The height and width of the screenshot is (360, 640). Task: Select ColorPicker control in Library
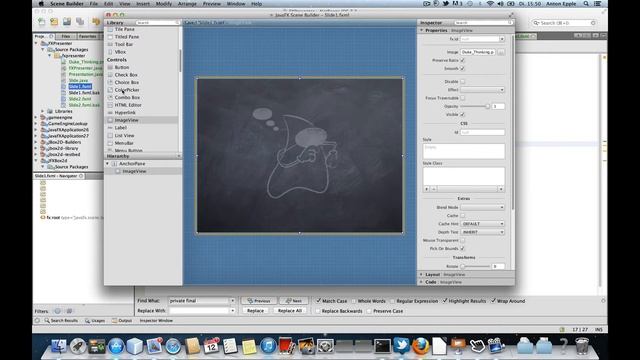(127, 90)
